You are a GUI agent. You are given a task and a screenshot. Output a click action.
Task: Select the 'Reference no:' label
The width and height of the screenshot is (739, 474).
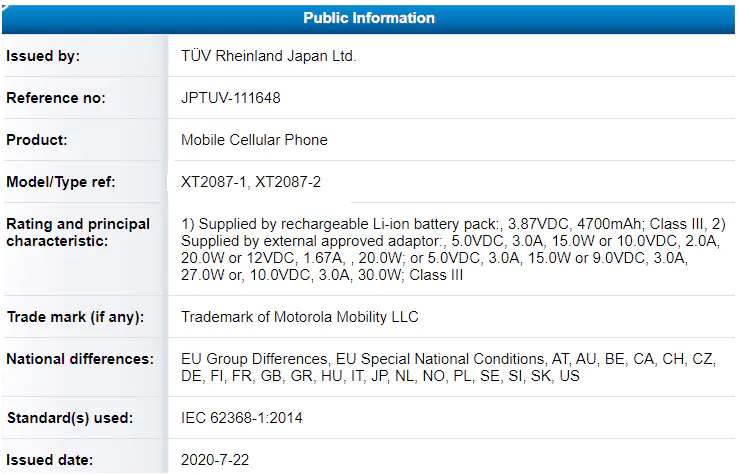(56, 98)
